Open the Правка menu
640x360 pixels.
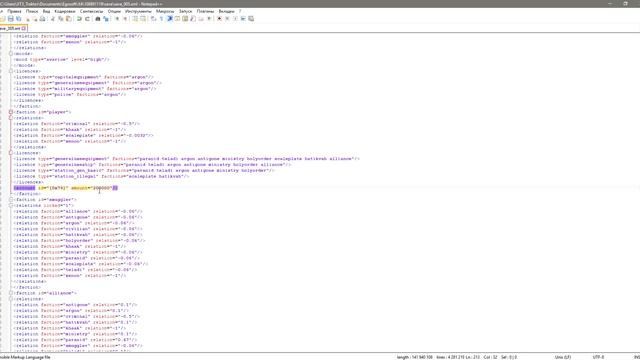click(x=14, y=11)
